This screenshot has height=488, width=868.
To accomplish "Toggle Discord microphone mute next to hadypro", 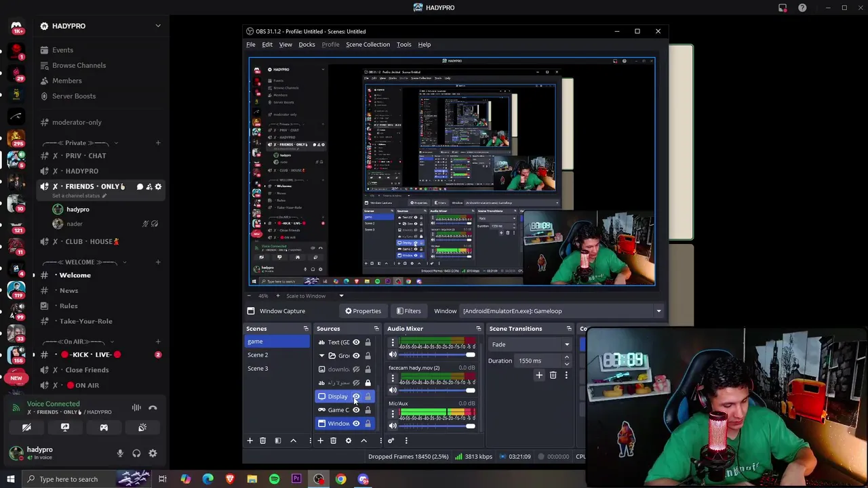I will 120,453.
